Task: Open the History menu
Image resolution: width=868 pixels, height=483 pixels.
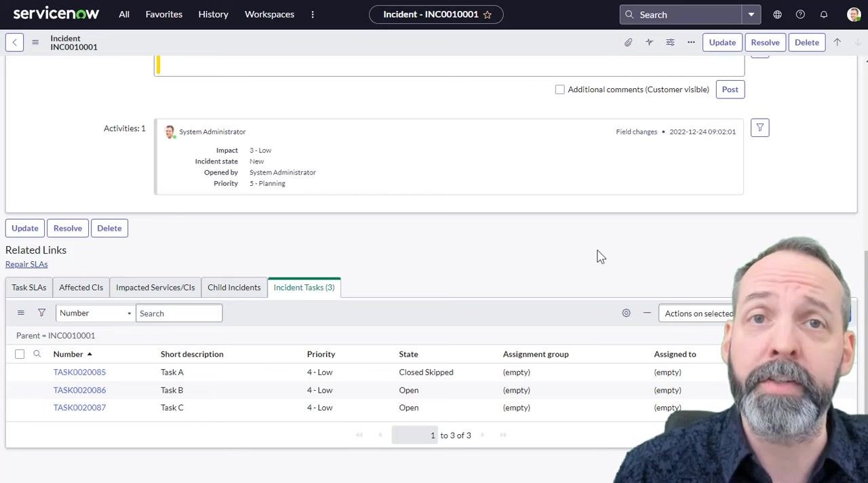Action: 213,14
